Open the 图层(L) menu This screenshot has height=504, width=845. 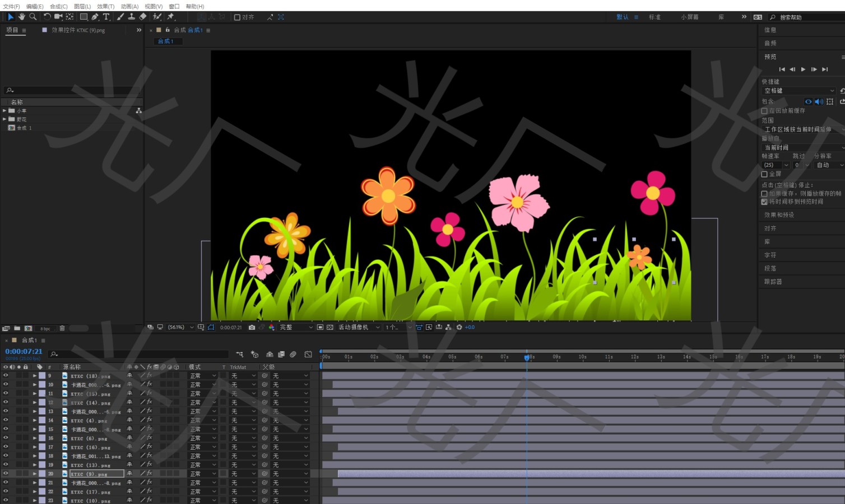82,6
